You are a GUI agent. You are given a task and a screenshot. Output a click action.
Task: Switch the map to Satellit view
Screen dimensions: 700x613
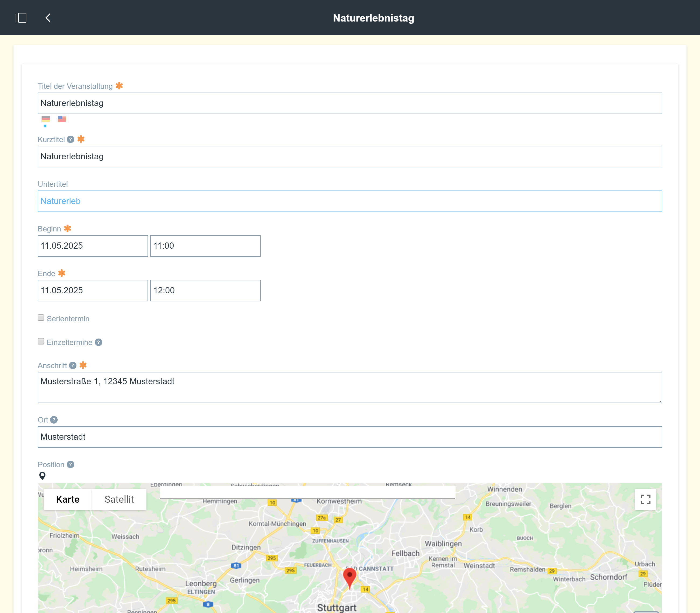coord(119,499)
